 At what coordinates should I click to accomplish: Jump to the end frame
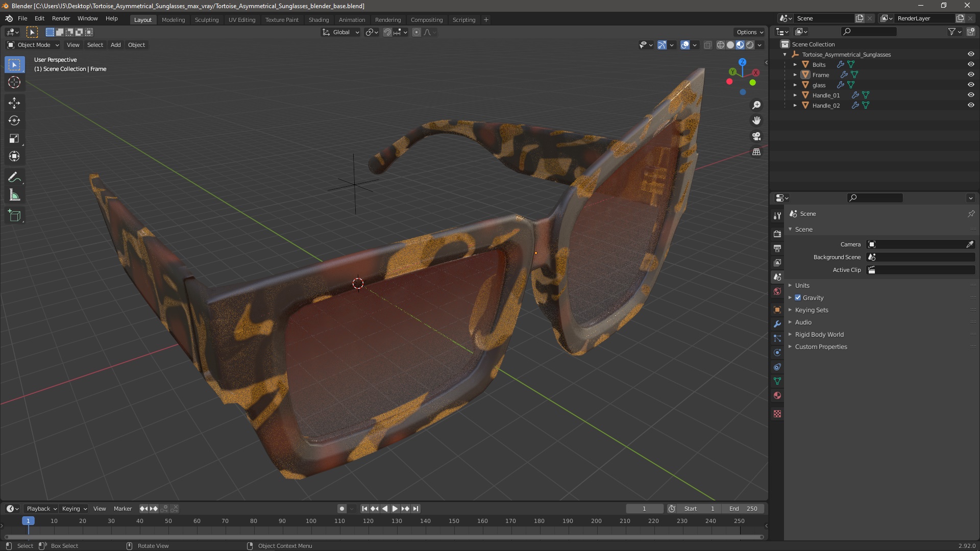pyautogui.click(x=415, y=509)
